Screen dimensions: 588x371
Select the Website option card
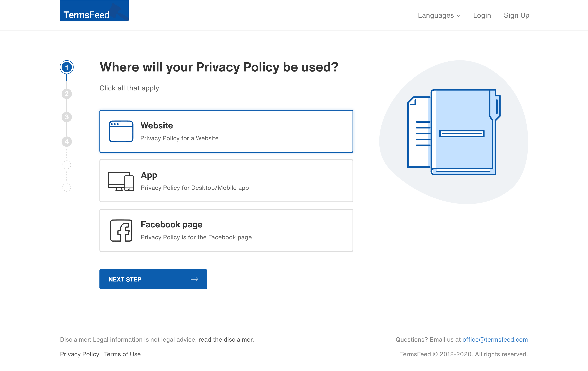pos(226,131)
